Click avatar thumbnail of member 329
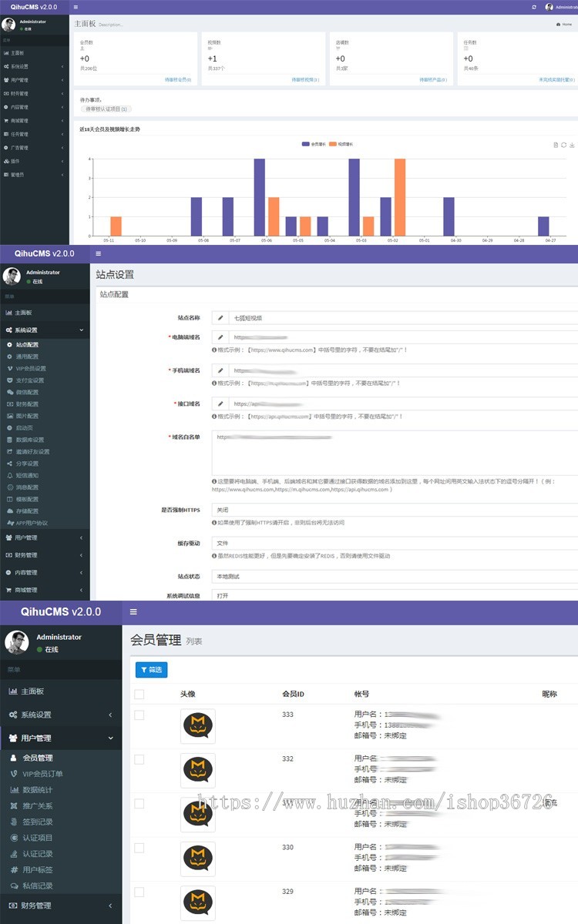The width and height of the screenshot is (578, 924). pyautogui.click(x=198, y=903)
